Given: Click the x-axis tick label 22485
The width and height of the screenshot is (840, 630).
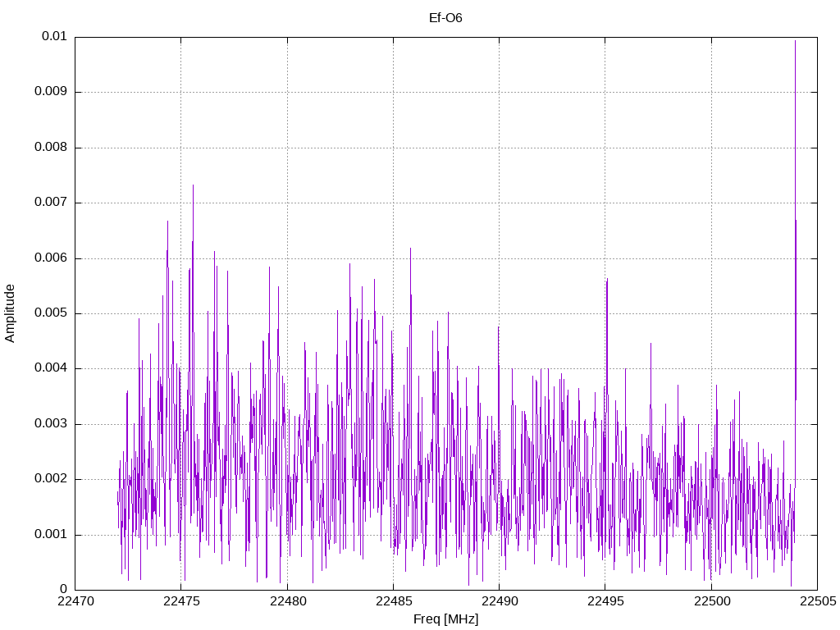Looking at the screenshot, I should [394, 601].
